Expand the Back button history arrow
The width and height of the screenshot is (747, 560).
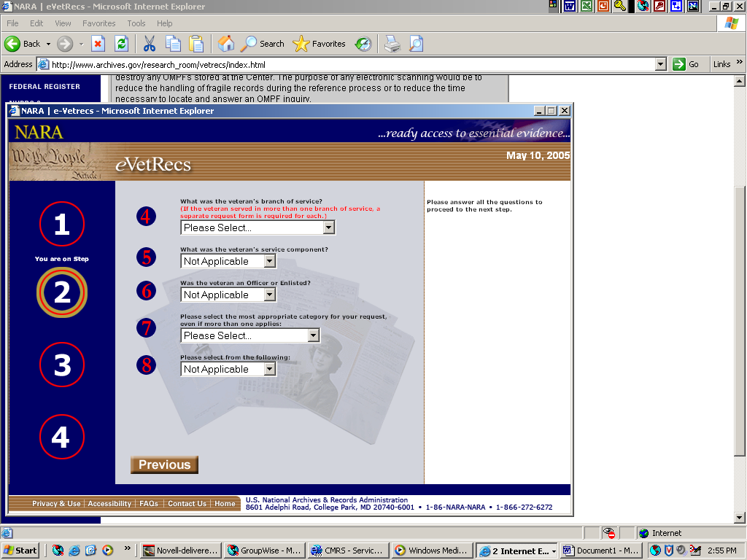(x=48, y=44)
